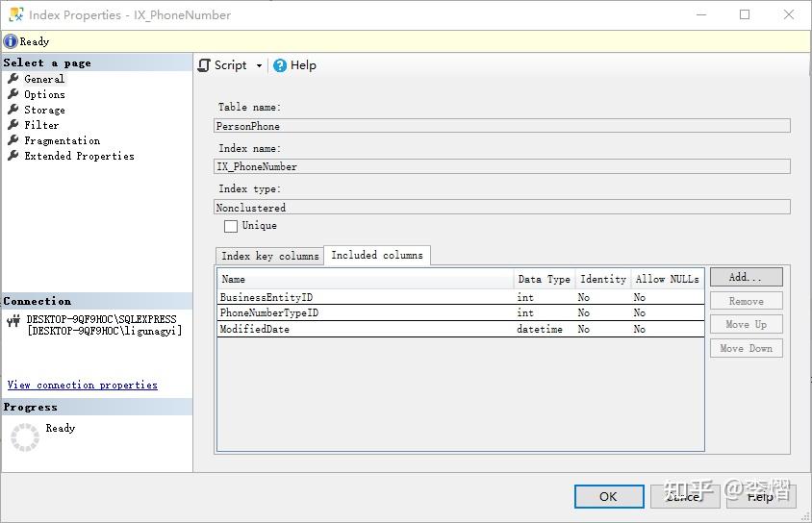812x523 pixels.
Task: Open the Help icon in toolbar
Action: (280, 65)
